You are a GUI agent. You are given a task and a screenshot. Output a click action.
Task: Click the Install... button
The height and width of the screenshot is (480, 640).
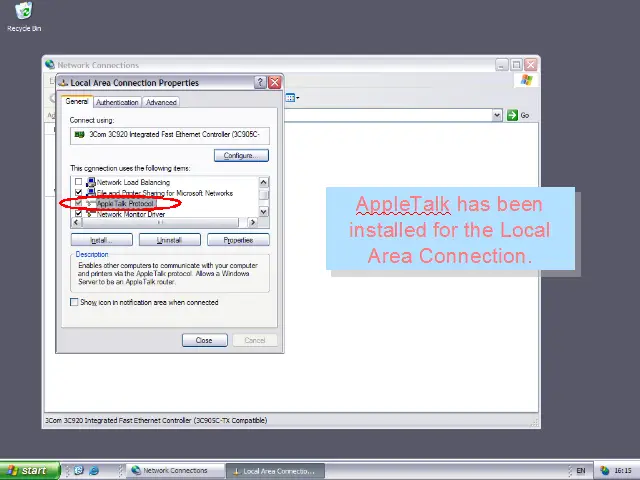pyautogui.click(x=102, y=240)
